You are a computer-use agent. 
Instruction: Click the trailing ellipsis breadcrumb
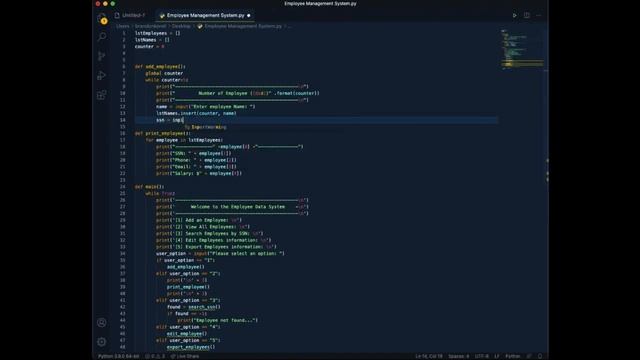coord(289,26)
